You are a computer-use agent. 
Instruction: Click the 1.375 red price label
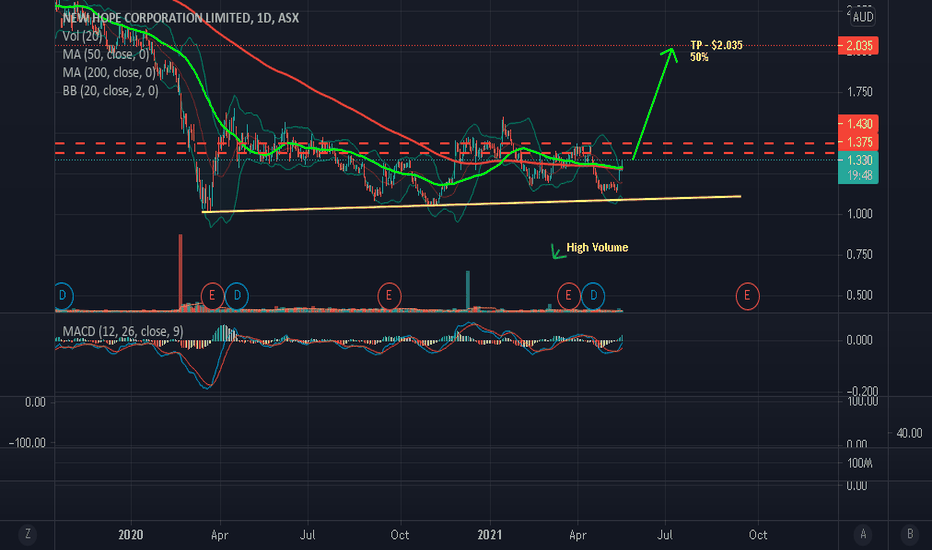coord(858,142)
